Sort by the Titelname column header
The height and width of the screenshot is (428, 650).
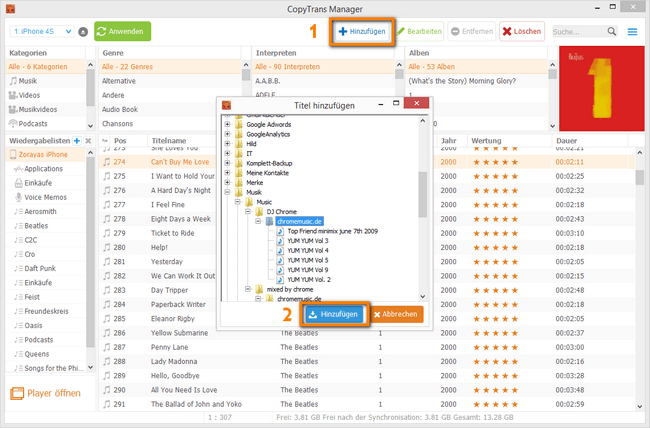click(x=169, y=141)
